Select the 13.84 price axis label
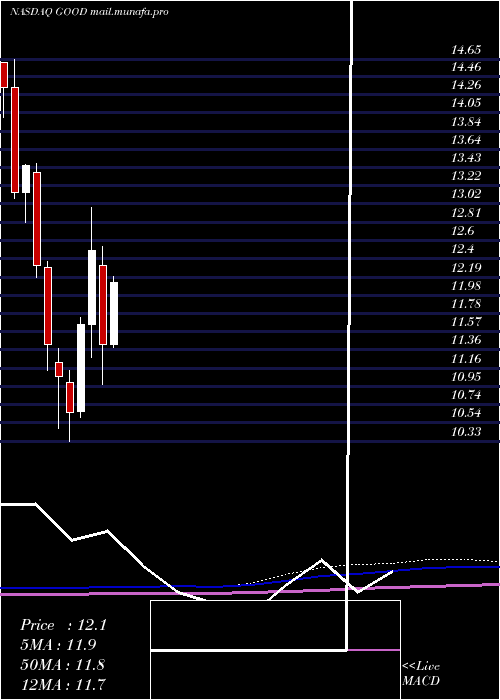Image resolution: width=500 pixels, height=700 pixels. [x=466, y=122]
